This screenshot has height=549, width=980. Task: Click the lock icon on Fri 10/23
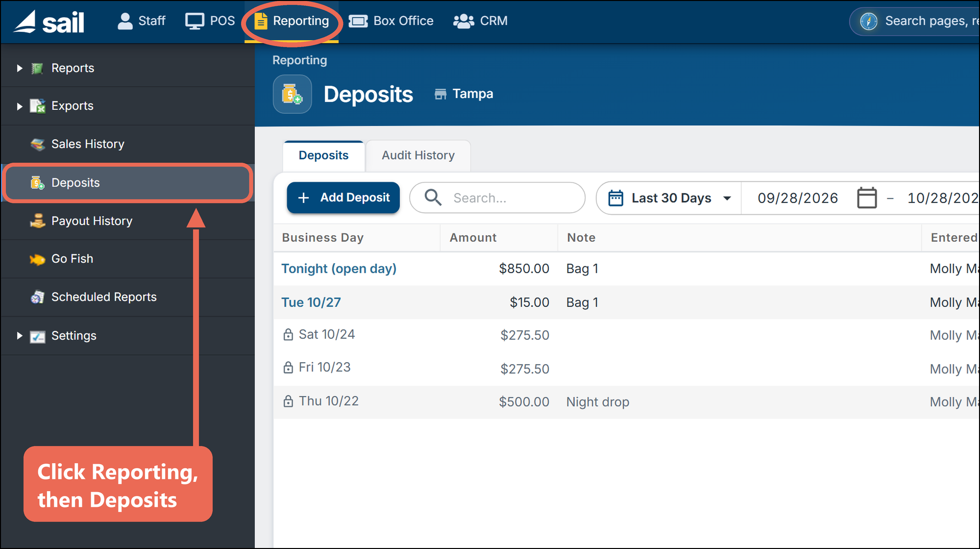click(288, 368)
